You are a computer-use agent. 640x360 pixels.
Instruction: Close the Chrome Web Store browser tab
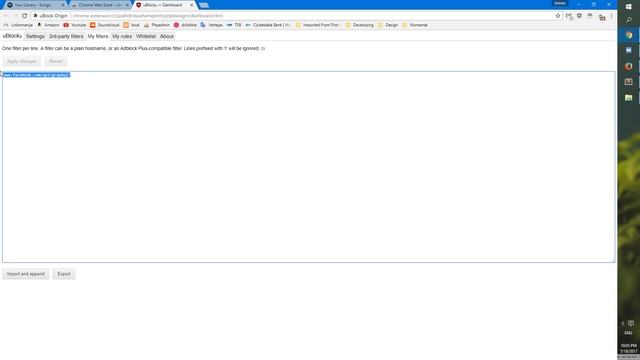click(127, 5)
